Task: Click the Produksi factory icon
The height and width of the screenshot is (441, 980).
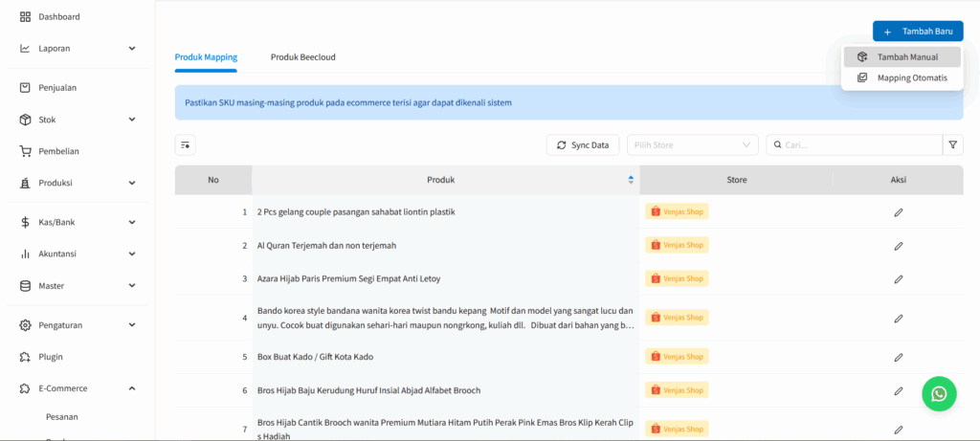Action: coord(25,183)
